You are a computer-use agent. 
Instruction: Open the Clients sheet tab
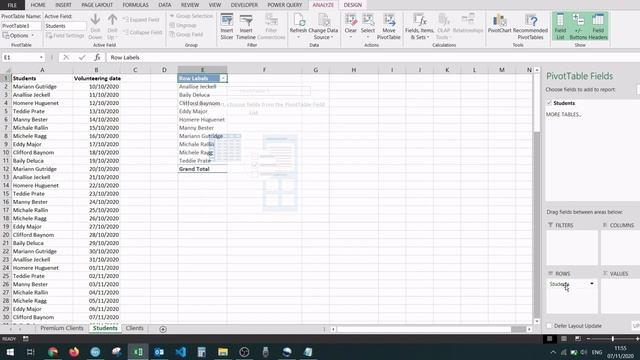[x=135, y=328]
